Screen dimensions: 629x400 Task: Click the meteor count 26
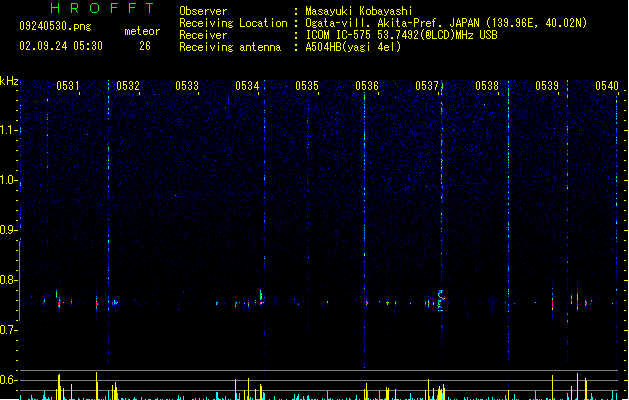(145, 46)
